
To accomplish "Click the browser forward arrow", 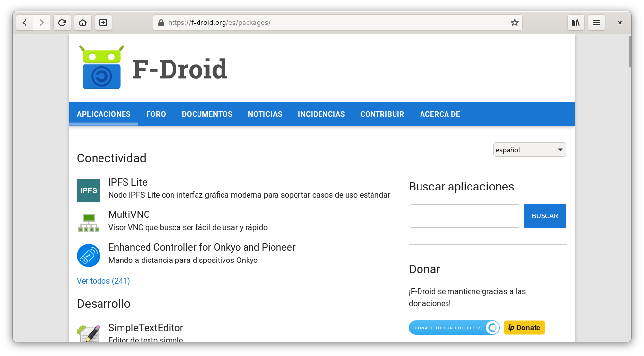I will 42,23.
